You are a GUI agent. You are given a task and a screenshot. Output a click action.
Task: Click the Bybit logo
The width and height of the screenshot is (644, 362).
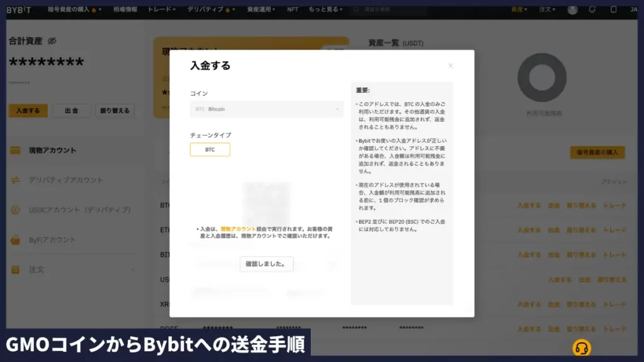[18, 10]
